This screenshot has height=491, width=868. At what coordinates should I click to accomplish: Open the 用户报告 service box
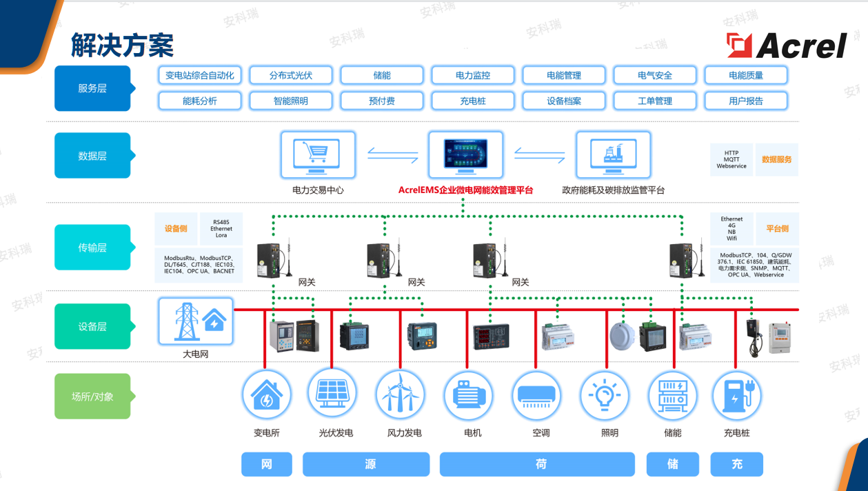[746, 101]
